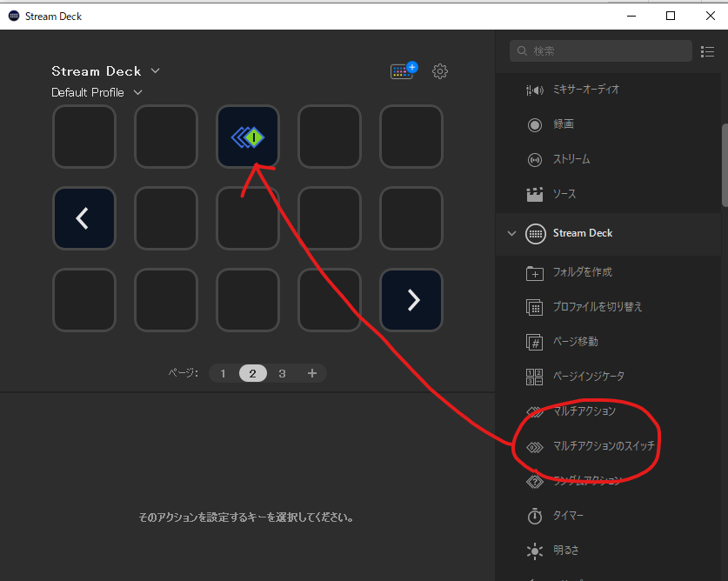Switch to page 2

(x=252, y=373)
